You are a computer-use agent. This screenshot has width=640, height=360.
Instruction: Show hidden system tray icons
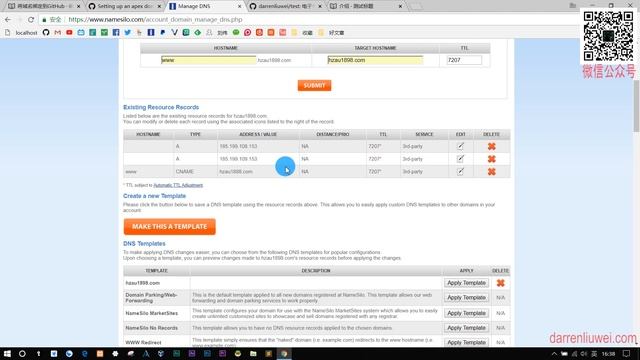554,354
